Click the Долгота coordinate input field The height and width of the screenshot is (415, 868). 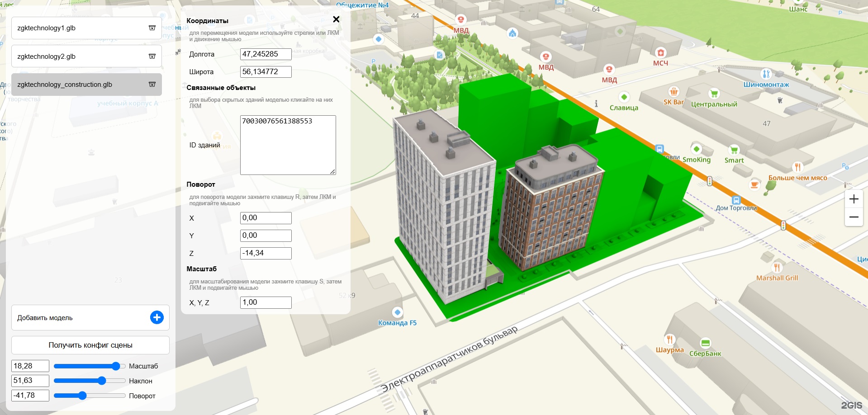[266, 54]
